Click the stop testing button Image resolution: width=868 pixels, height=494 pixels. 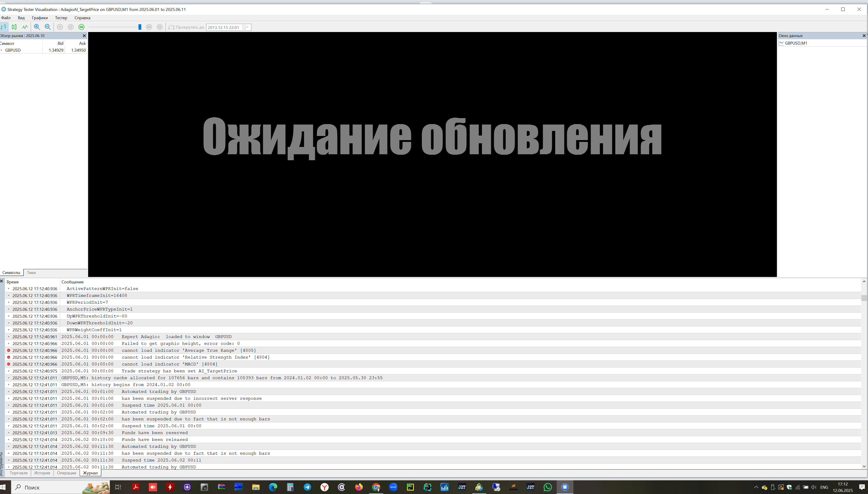tap(71, 27)
